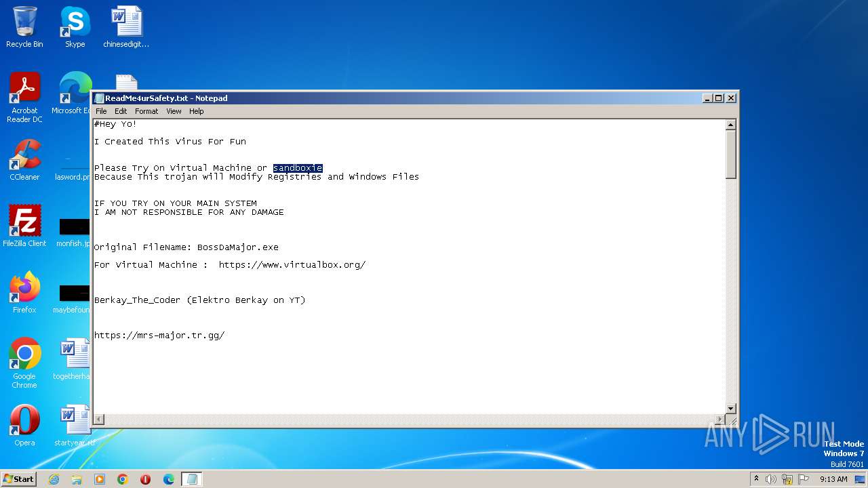Launch FileZilla Client shortcut
The height and width of the screenshot is (488, 868).
[24, 226]
